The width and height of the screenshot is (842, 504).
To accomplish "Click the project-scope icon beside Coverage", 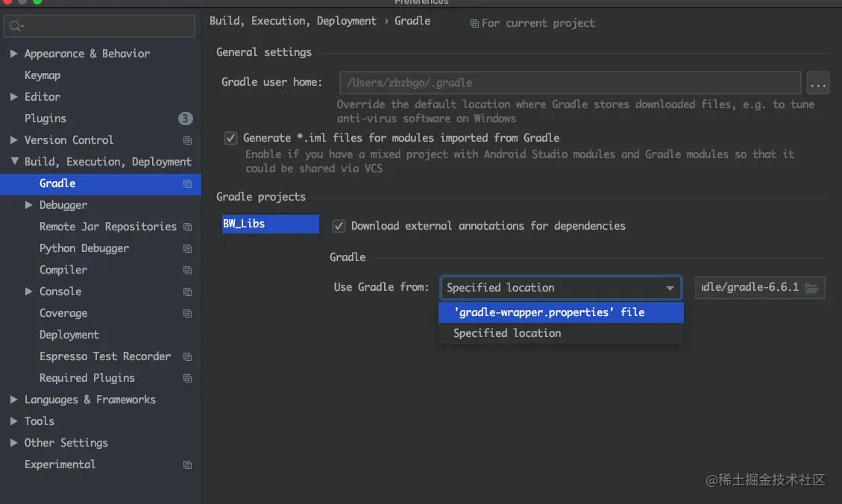I will click(187, 313).
